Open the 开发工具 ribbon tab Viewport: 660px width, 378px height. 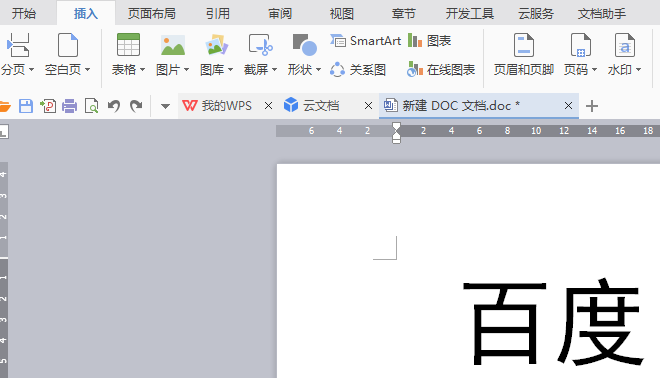[469, 13]
